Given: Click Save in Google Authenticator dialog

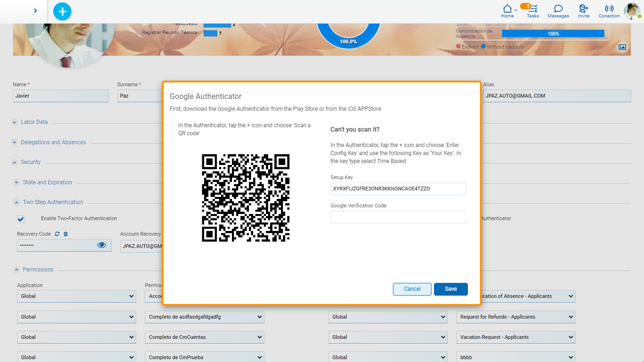Looking at the screenshot, I should 451,289.
